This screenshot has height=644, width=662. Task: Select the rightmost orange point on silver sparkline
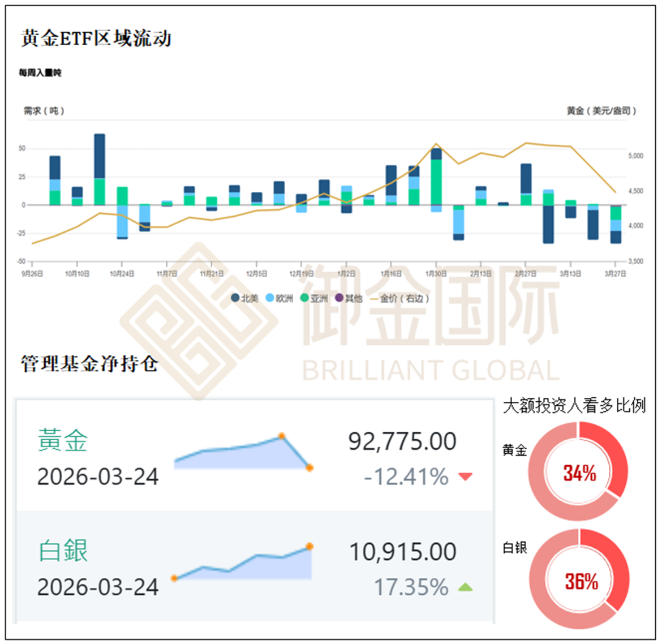click(x=309, y=546)
